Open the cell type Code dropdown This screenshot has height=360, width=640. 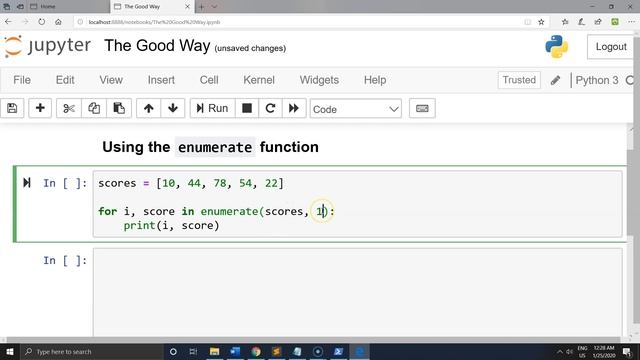356,109
